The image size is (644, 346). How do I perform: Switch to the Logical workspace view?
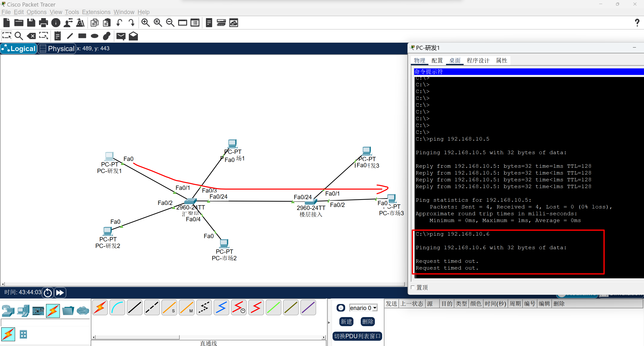(19, 49)
